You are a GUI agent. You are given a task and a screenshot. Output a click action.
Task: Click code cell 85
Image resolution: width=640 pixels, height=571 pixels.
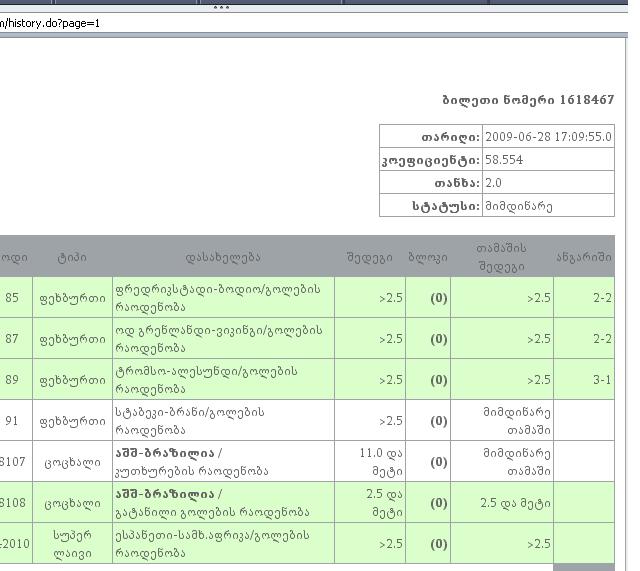(x=16, y=298)
